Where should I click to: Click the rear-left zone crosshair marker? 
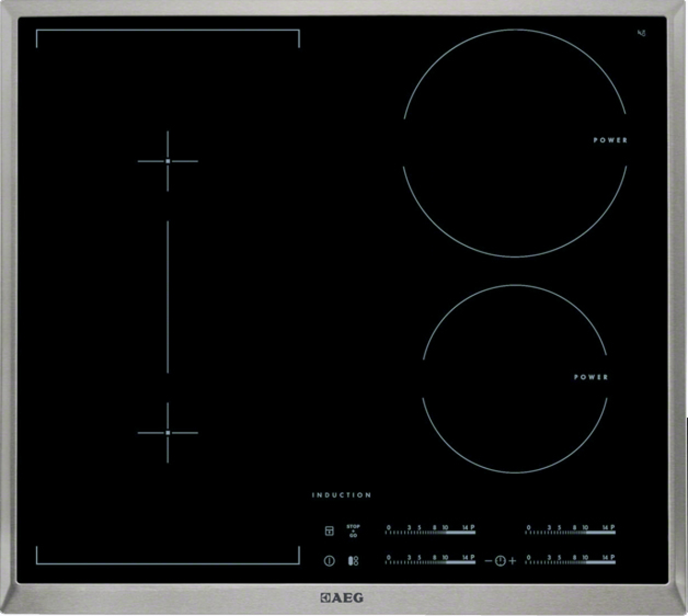167,161
